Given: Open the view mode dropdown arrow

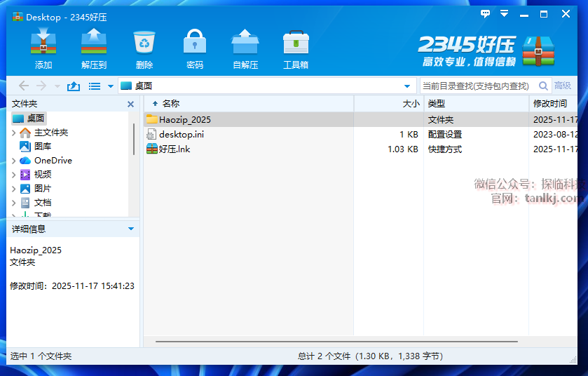Looking at the screenshot, I should pyautogui.click(x=111, y=86).
